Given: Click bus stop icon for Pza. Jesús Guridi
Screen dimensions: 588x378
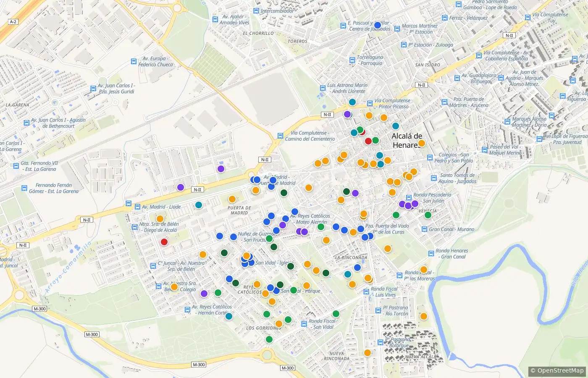Looking at the screenshot, I should [x=93, y=89].
